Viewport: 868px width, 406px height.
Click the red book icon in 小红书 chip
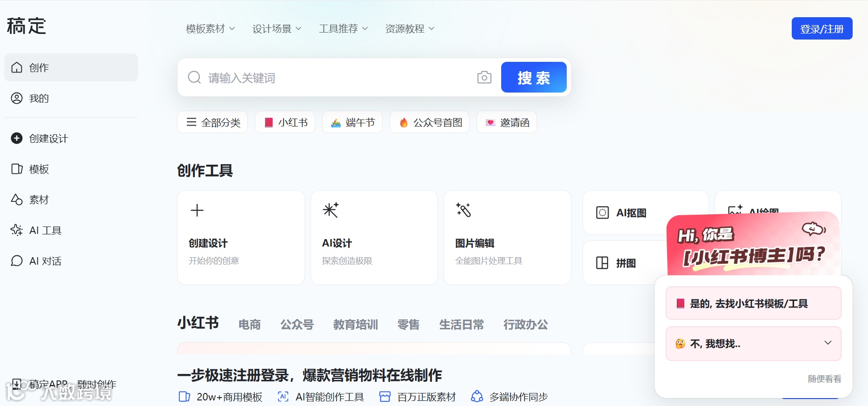(x=269, y=122)
